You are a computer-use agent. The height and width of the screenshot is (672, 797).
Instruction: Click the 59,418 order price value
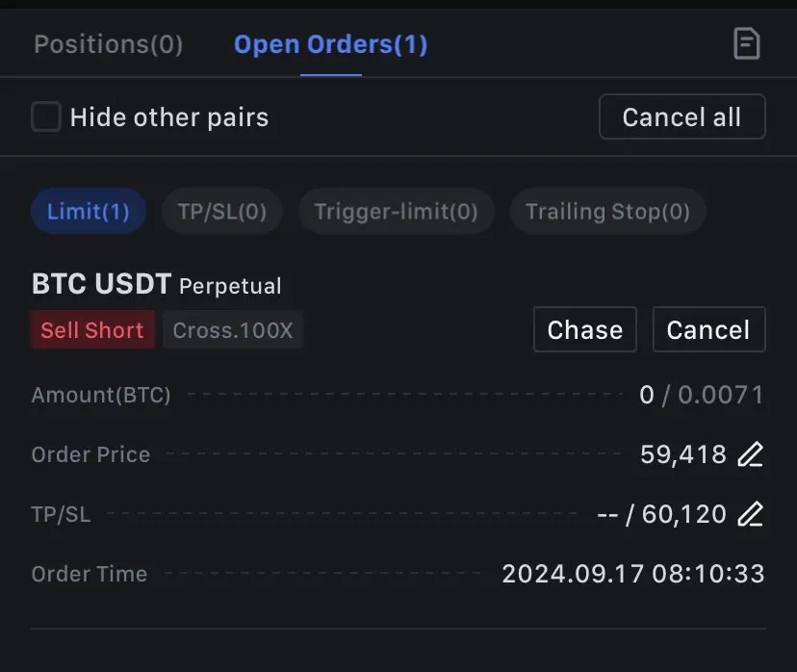683,453
